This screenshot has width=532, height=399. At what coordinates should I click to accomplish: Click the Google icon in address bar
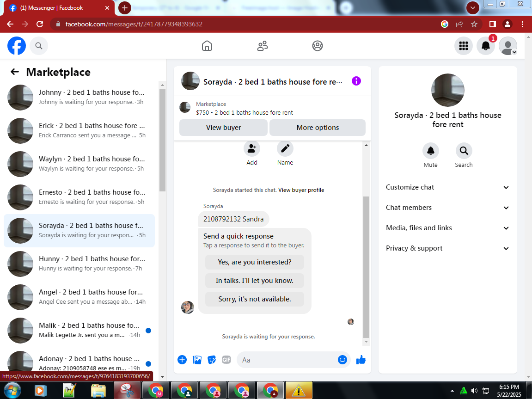pos(445,24)
